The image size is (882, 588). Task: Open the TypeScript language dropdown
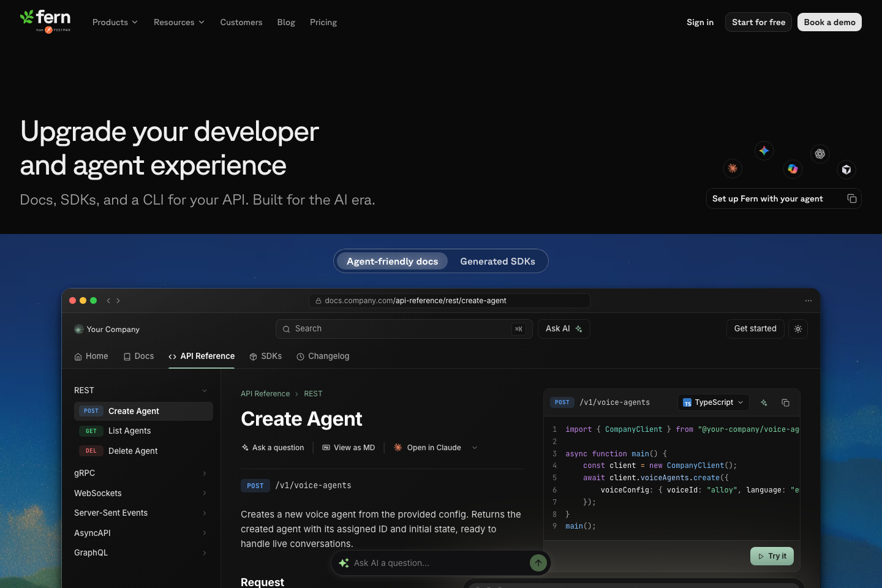point(714,402)
